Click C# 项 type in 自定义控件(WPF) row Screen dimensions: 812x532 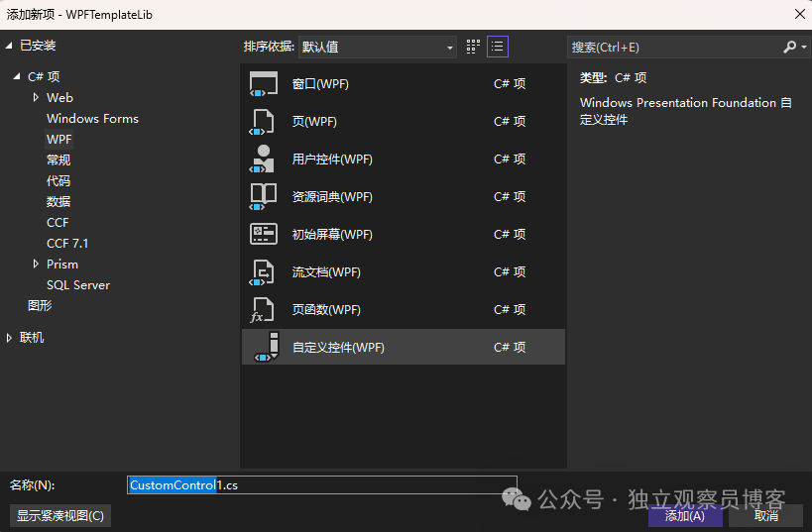510,347
